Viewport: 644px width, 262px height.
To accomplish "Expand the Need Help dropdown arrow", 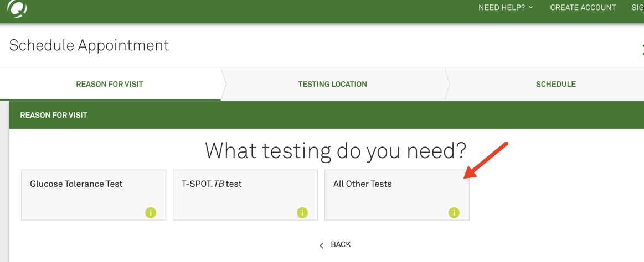I will coord(531,7).
